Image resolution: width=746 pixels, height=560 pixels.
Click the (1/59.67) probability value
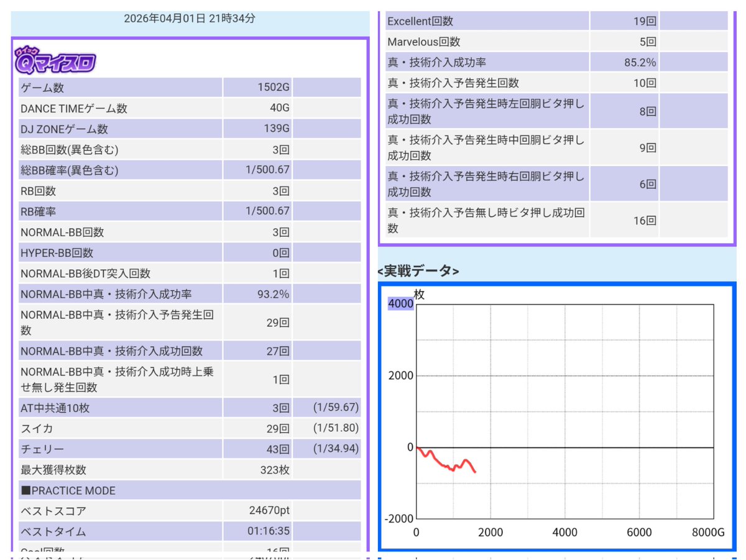click(x=336, y=408)
